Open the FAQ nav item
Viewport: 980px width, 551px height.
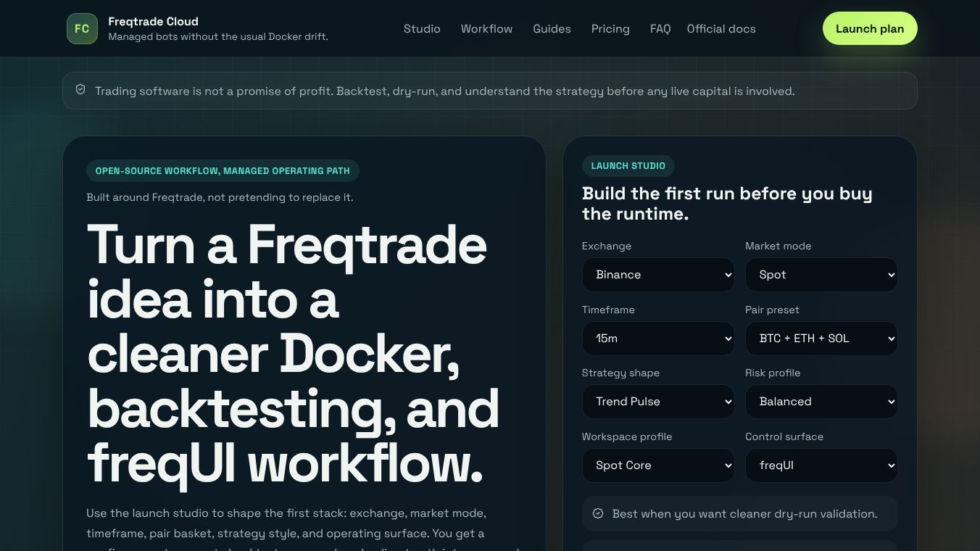click(660, 29)
